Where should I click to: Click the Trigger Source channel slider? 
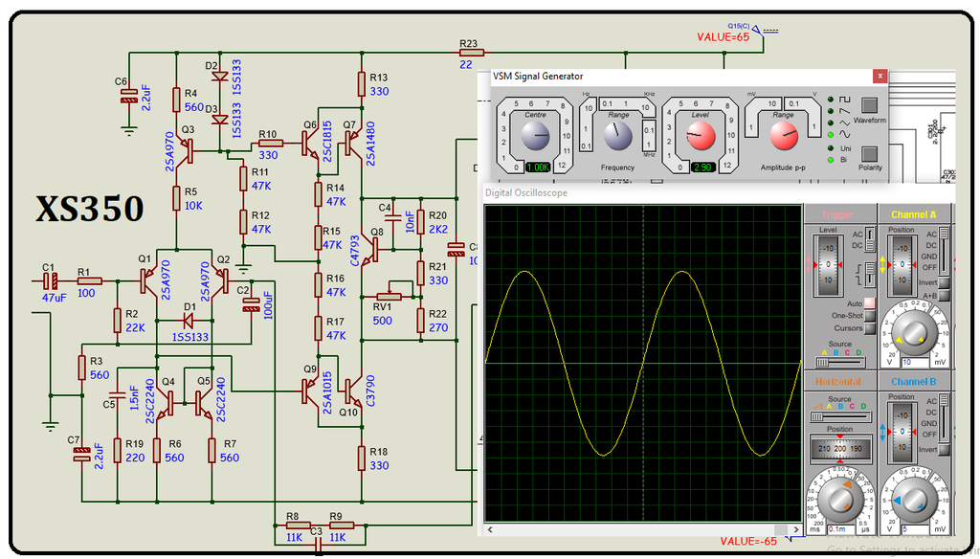pyautogui.click(x=840, y=362)
